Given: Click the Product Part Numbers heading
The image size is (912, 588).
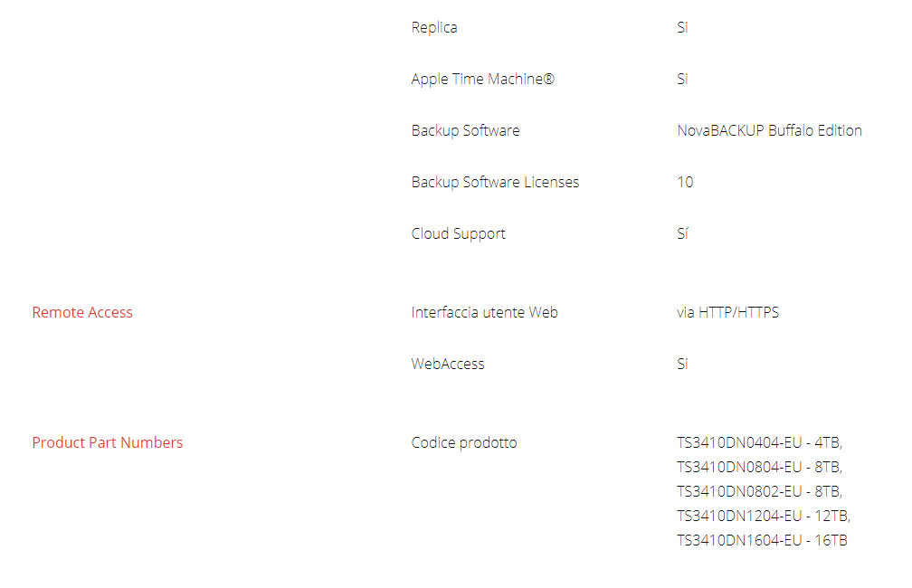Looking at the screenshot, I should (x=108, y=442).
